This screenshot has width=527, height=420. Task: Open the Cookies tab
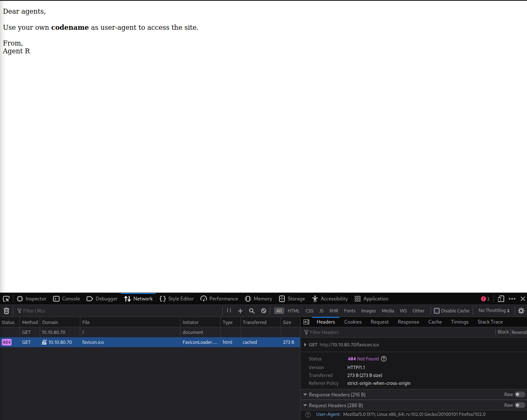point(353,322)
